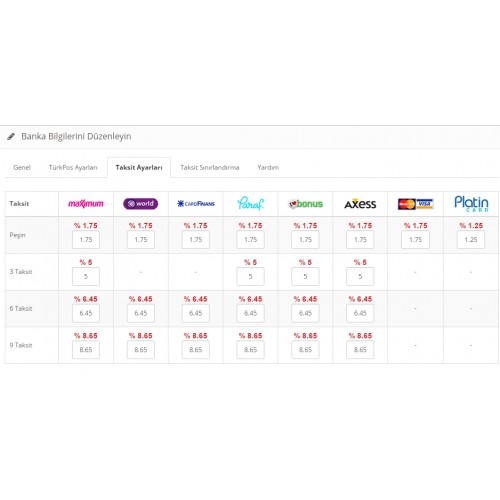
Task: Focus Bonus 6 Taksit rate input
Action: click(x=305, y=313)
